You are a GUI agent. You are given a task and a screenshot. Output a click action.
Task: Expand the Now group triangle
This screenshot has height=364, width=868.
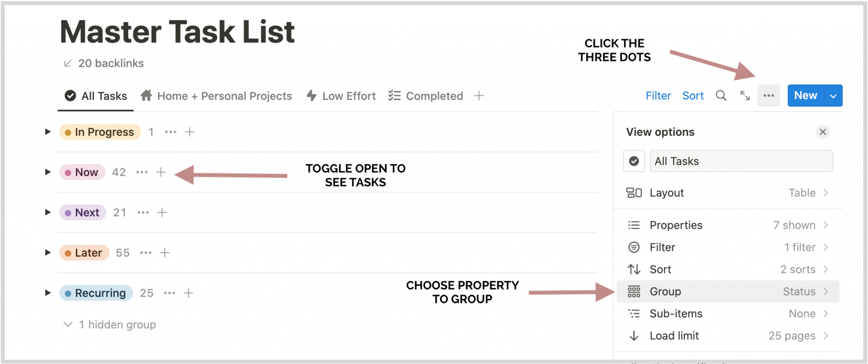click(x=47, y=172)
